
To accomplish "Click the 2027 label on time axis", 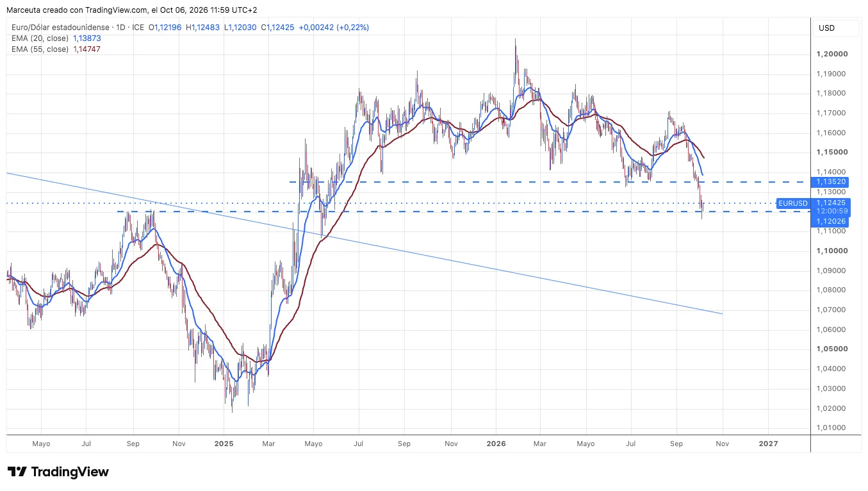I will point(768,444).
